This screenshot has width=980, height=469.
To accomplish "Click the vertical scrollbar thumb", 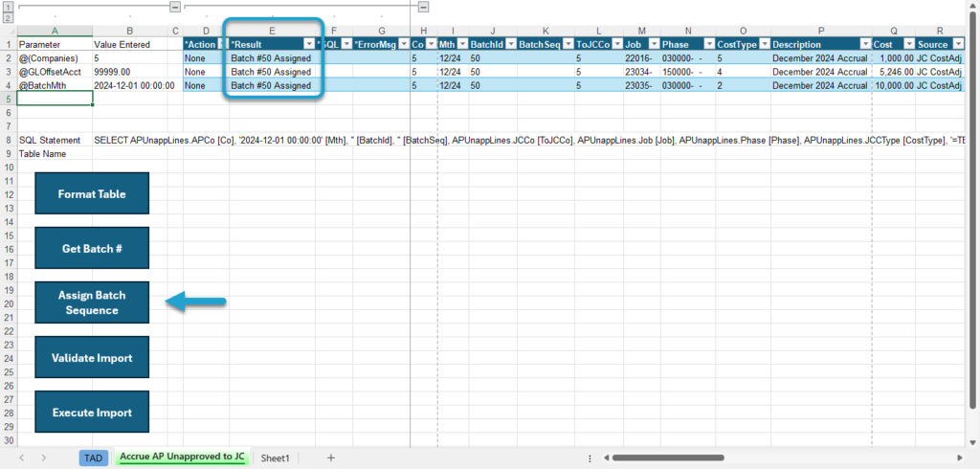I will pos(973,210).
